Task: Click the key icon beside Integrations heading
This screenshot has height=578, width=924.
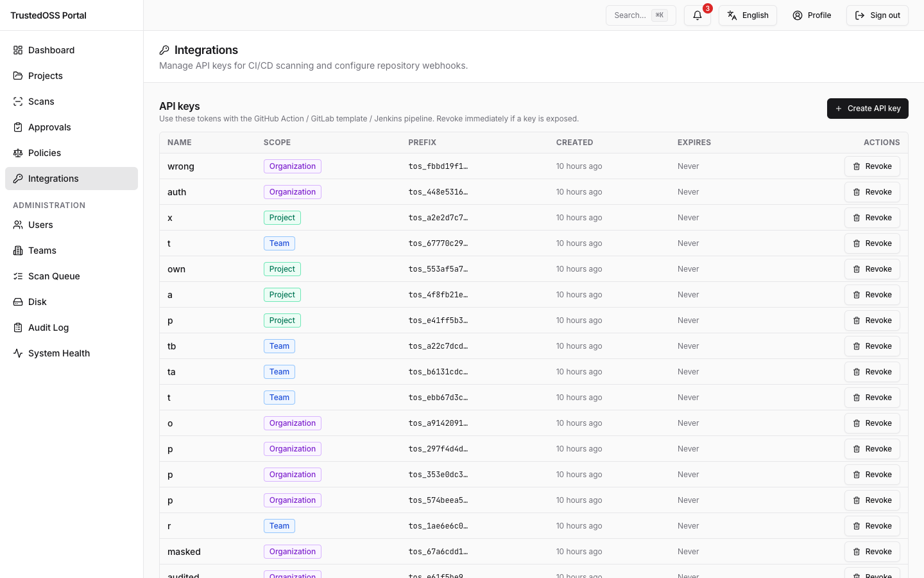Action: pyautogui.click(x=164, y=50)
